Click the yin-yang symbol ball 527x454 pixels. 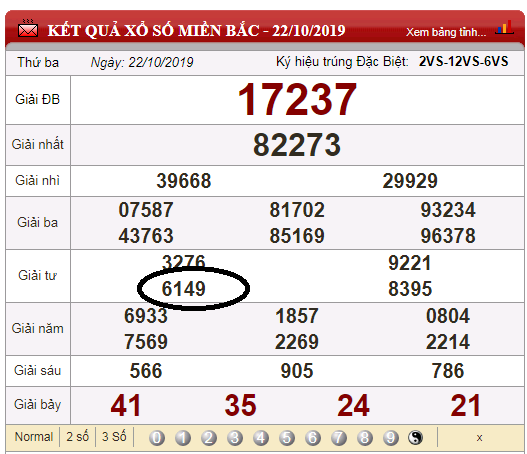[x=415, y=438]
